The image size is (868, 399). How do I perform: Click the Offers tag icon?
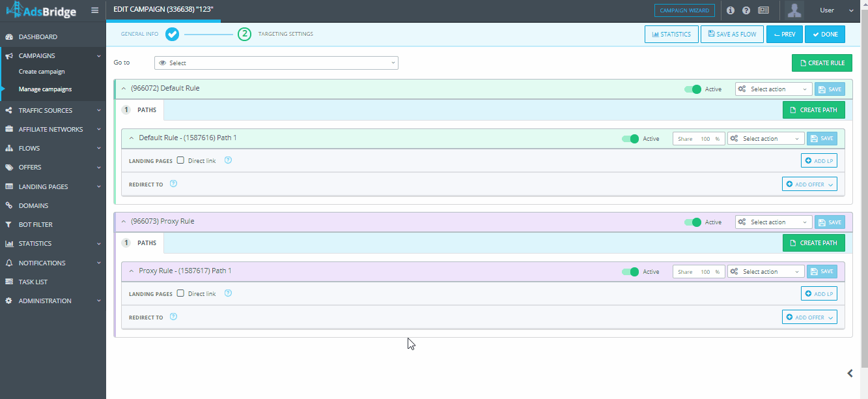(9, 168)
